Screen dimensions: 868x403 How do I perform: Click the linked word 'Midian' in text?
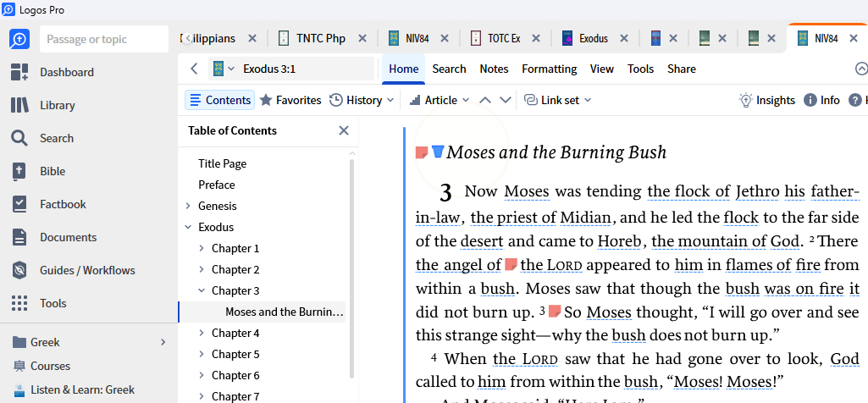click(585, 217)
